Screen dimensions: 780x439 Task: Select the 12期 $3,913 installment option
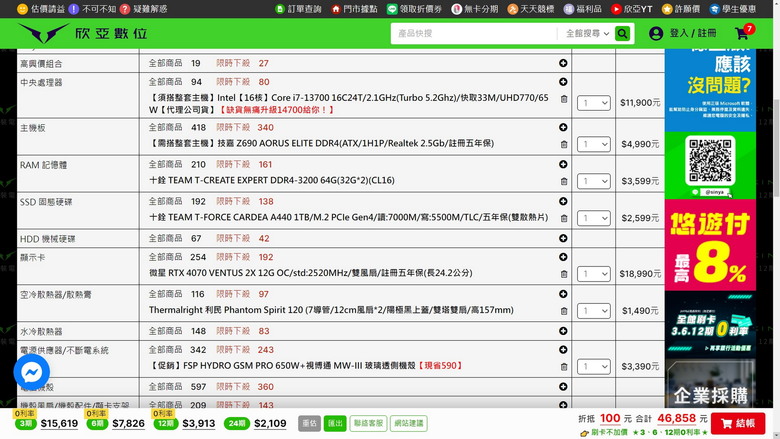coord(185,423)
